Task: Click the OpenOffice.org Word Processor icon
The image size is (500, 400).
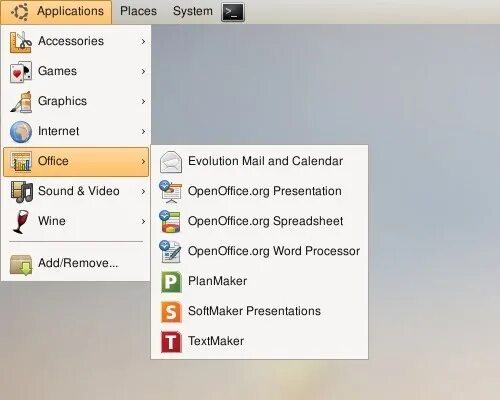Action: [170, 252]
